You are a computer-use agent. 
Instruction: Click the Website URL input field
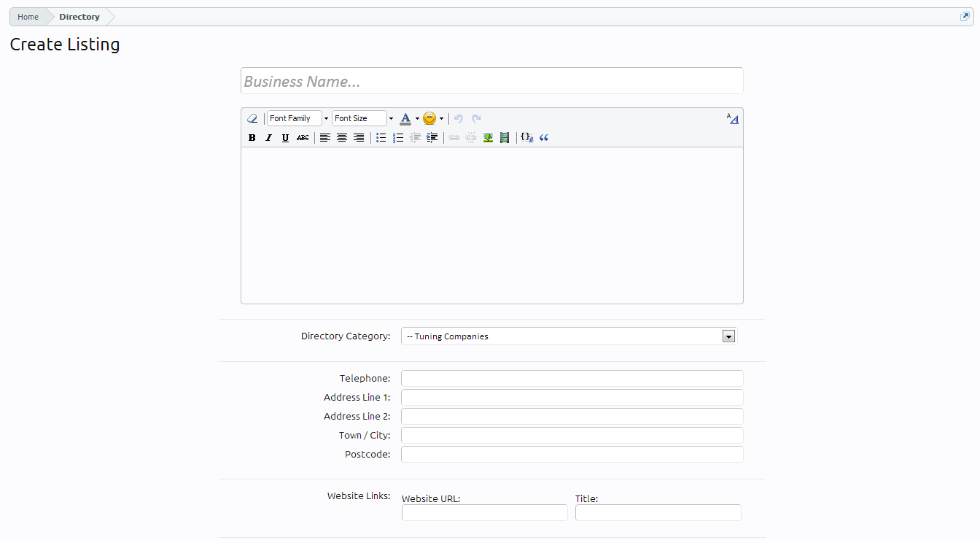click(485, 512)
